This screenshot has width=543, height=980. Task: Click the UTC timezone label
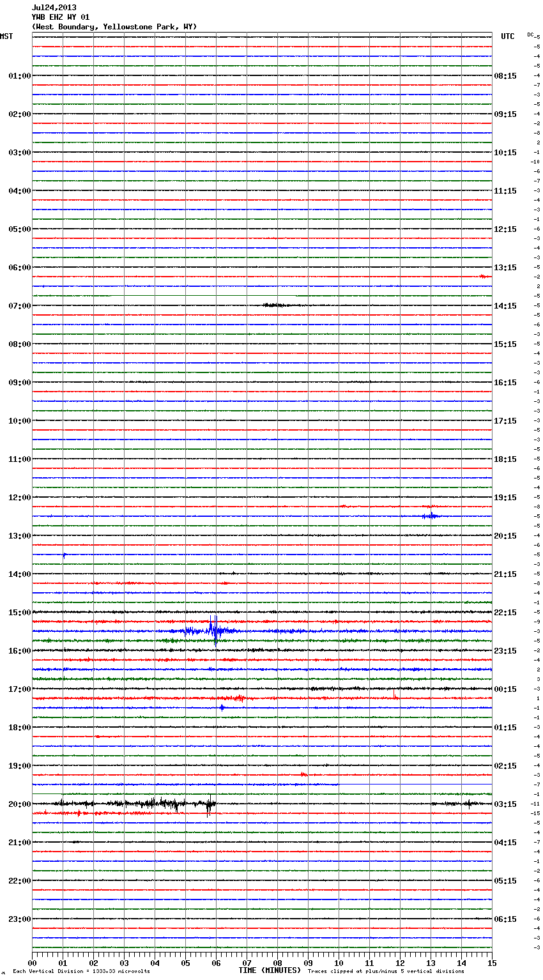[507, 36]
